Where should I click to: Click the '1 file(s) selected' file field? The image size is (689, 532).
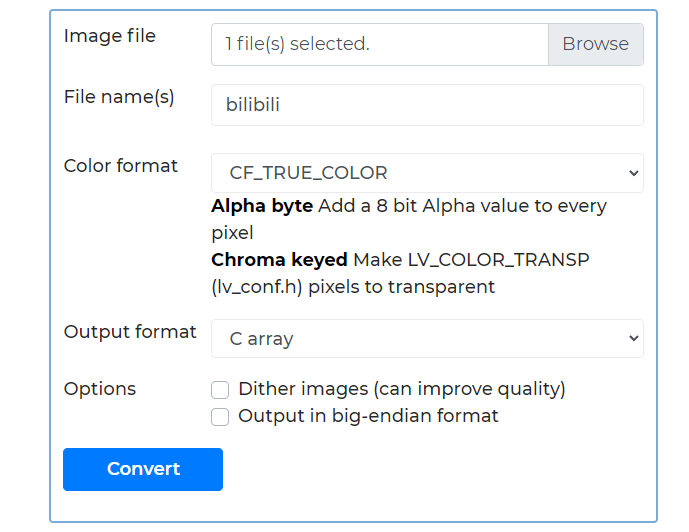(380, 44)
